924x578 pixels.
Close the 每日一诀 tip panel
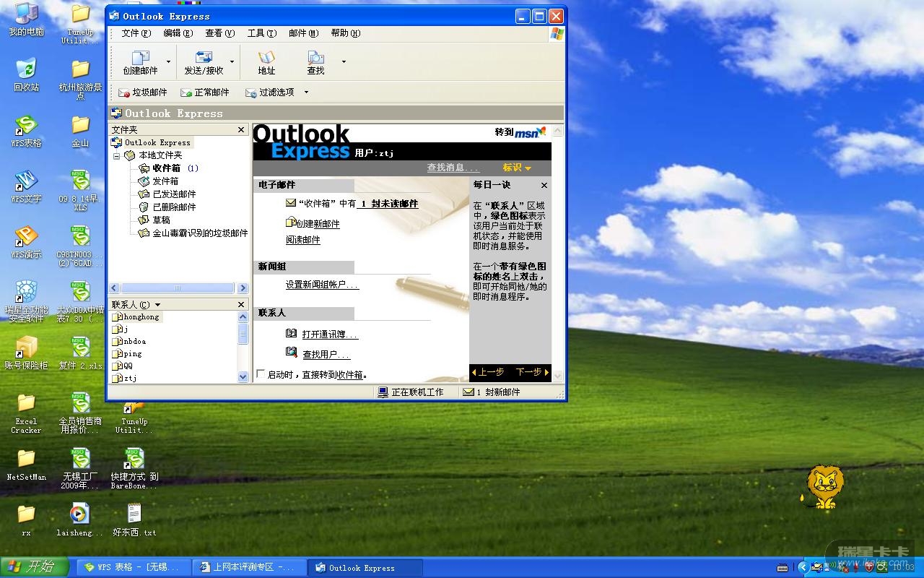[x=544, y=185]
